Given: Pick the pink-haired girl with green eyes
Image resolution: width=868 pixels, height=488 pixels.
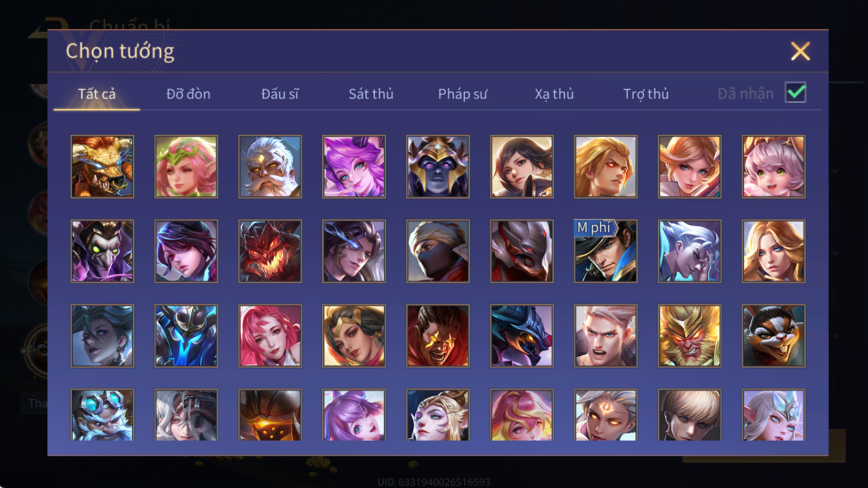Looking at the screenshot, I should [x=773, y=167].
